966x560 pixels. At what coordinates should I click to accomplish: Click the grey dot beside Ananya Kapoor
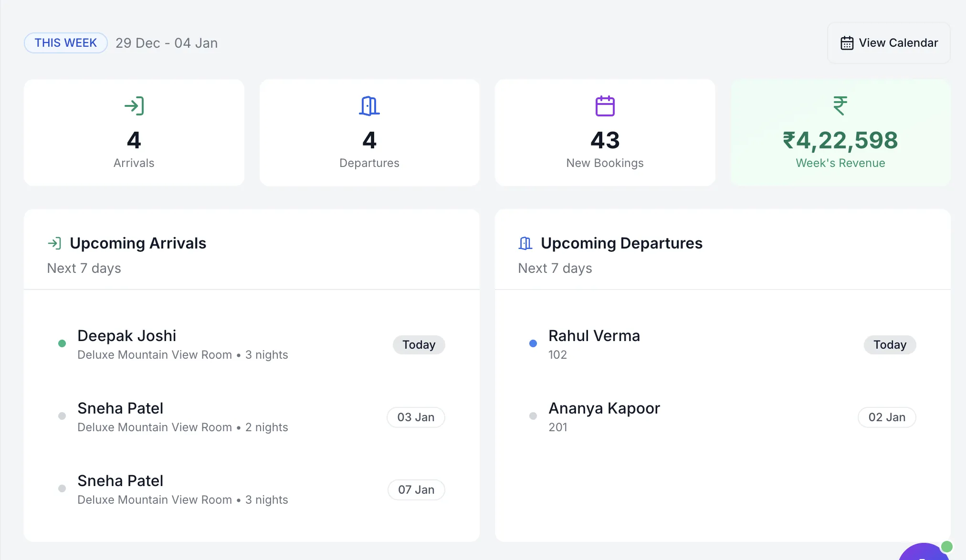pos(533,416)
